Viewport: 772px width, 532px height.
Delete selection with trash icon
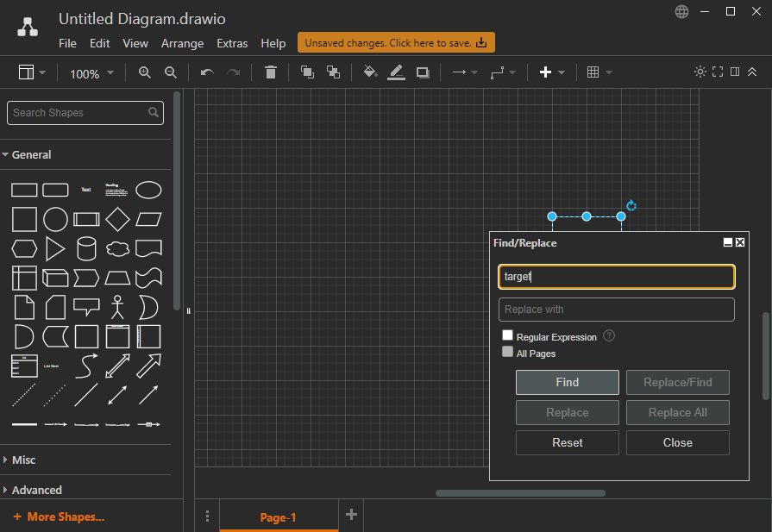pyautogui.click(x=270, y=72)
